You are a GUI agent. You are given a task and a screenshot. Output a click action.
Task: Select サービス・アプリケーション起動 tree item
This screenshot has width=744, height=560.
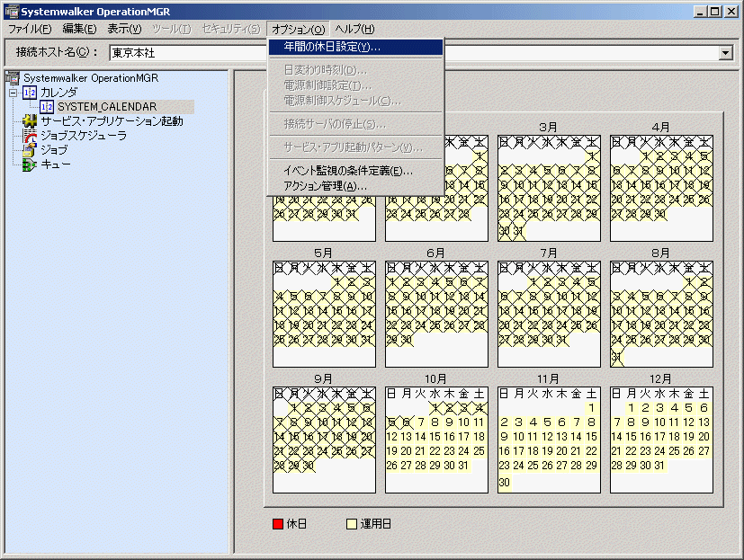click(x=112, y=121)
